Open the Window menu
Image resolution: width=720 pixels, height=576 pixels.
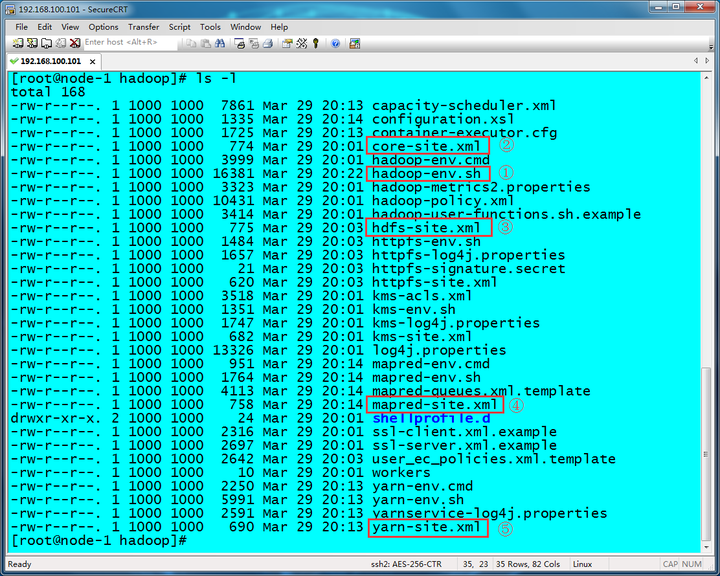click(x=246, y=27)
